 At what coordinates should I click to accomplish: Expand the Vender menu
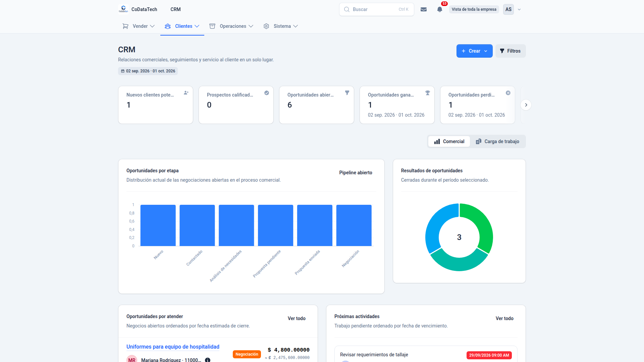pyautogui.click(x=139, y=26)
